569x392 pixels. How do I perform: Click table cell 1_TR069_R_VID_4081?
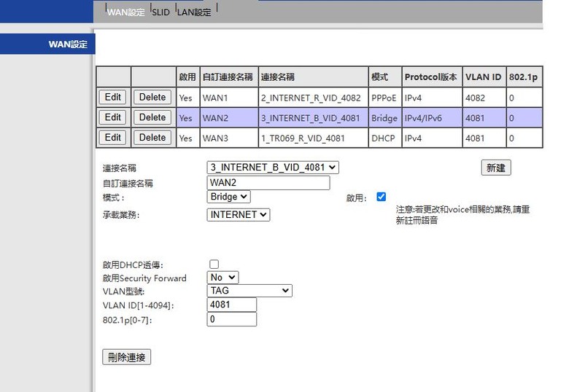point(313,138)
